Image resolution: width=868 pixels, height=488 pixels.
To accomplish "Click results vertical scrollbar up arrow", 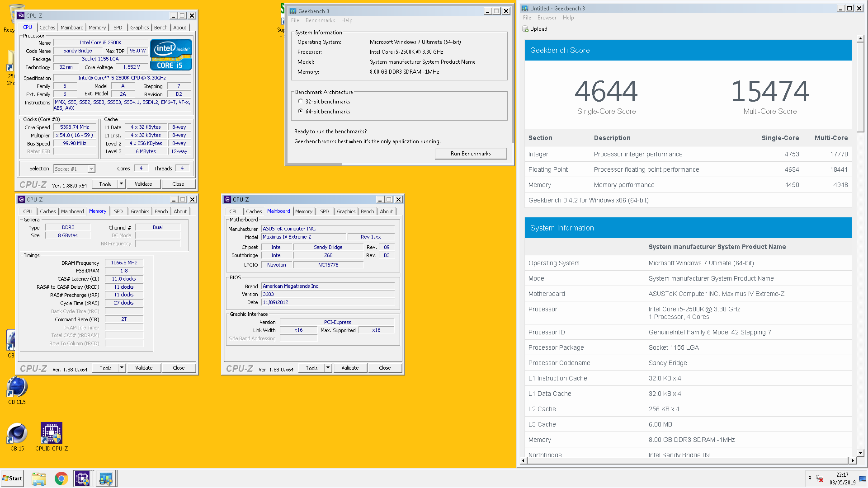I will [860, 39].
